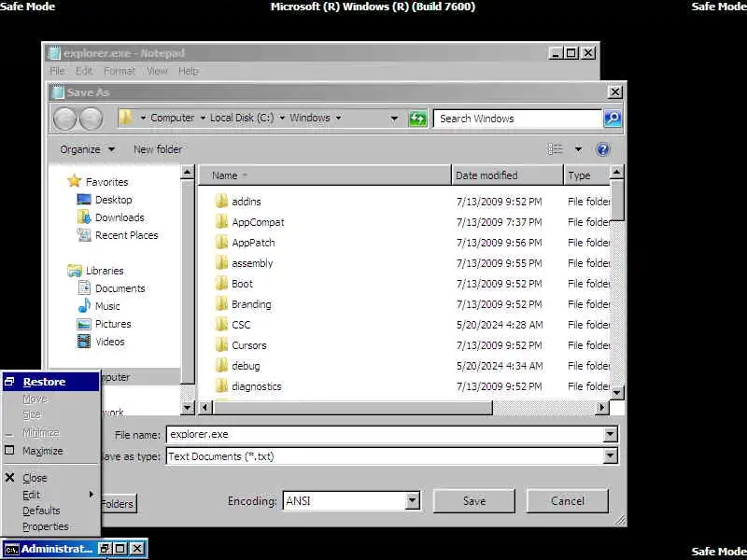Expand the address bar history dropdown

pos(394,119)
